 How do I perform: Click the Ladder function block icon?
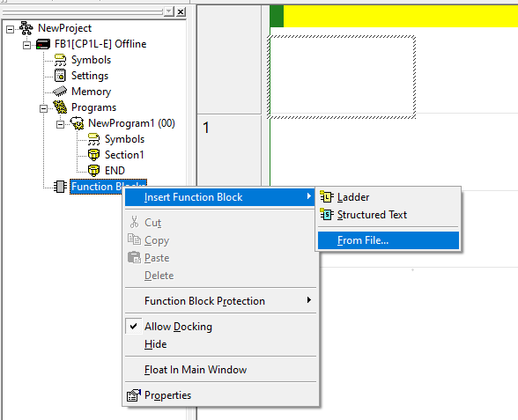tap(327, 197)
